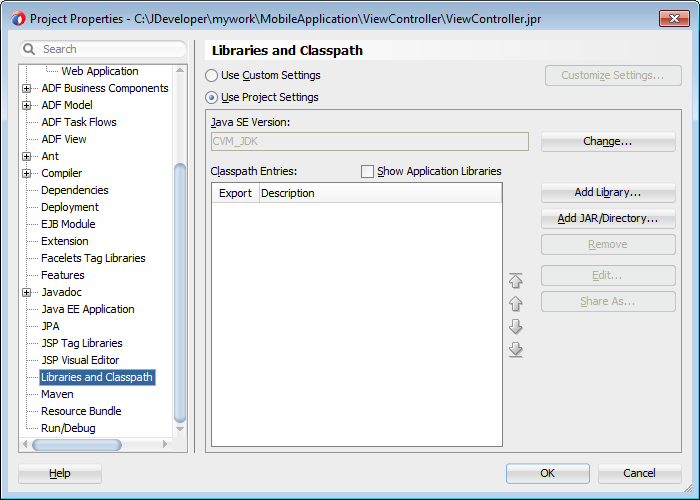Click tree scroll up arrow

click(180, 71)
